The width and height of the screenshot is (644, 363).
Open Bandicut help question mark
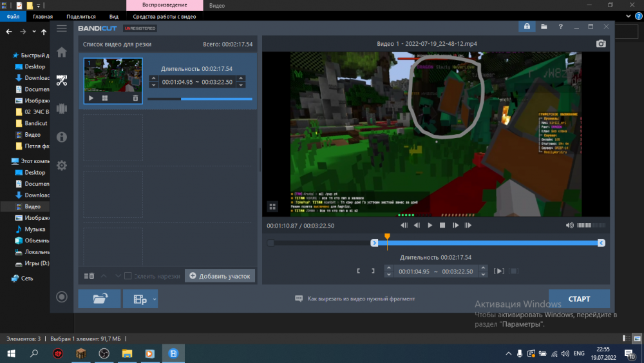tap(561, 26)
